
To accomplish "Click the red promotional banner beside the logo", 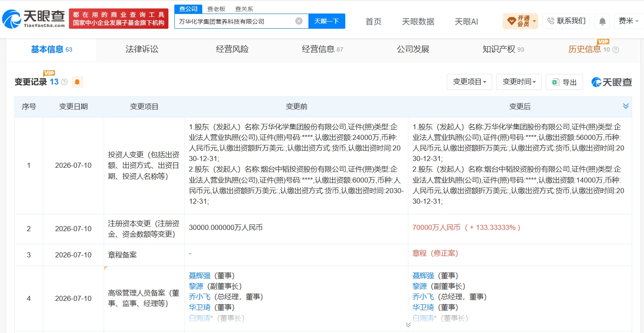I will click(x=118, y=19).
